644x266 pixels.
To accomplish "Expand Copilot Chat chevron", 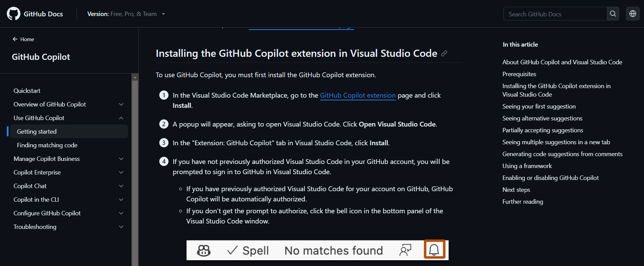I will pyautogui.click(x=121, y=186).
